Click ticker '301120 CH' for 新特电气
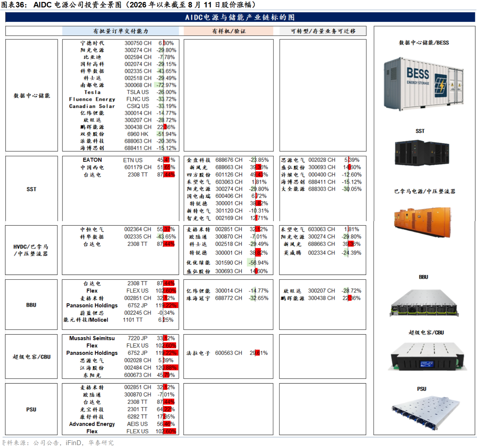Viewport: 477px width, 448px height. pyautogui.click(x=229, y=211)
